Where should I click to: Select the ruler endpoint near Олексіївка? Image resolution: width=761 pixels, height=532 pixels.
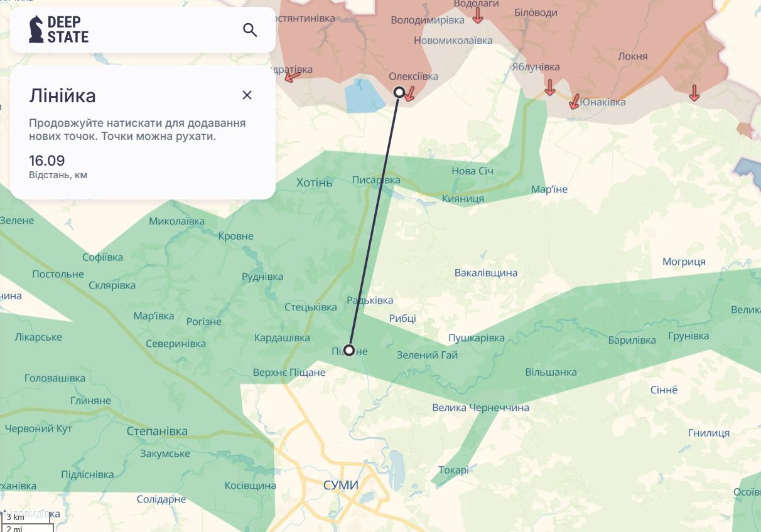click(x=399, y=92)
